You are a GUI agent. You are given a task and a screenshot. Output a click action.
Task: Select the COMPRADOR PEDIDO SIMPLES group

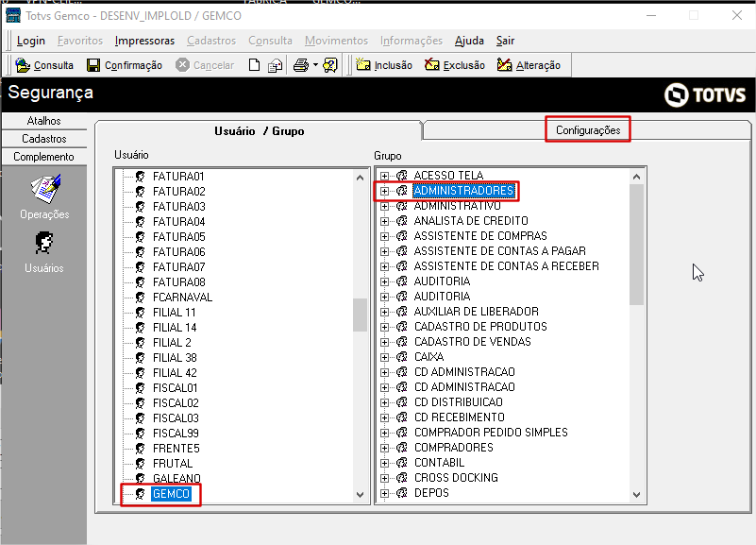(x=491, y=433)
